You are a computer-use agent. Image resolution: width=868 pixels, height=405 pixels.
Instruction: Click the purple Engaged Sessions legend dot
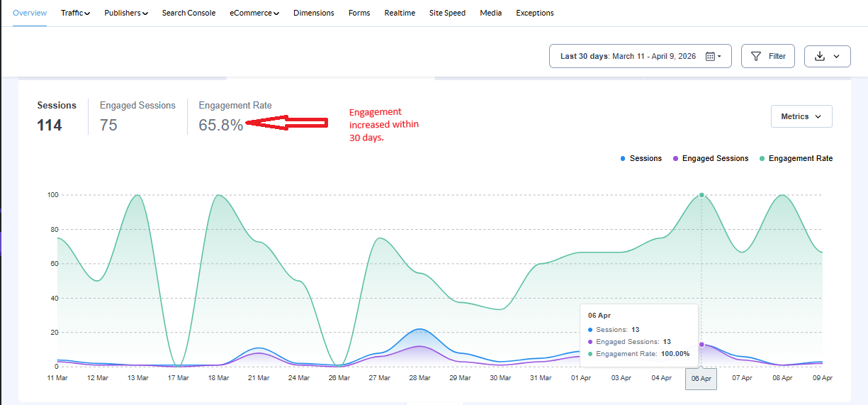click(675, 158)
